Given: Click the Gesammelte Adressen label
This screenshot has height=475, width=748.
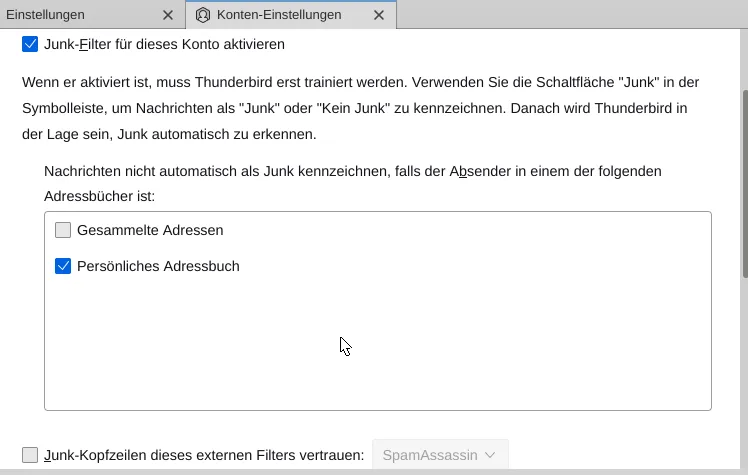Looking at the screenshot, I should click(150, 230).
